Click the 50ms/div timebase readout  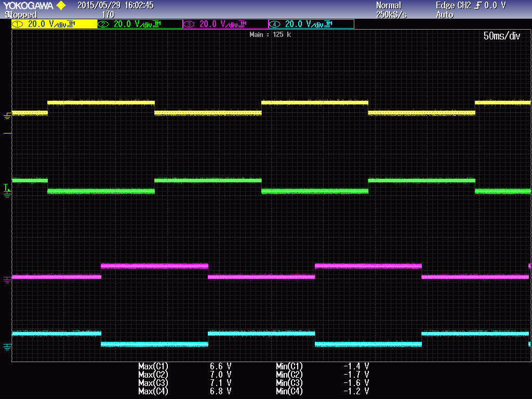coord(502,36)
